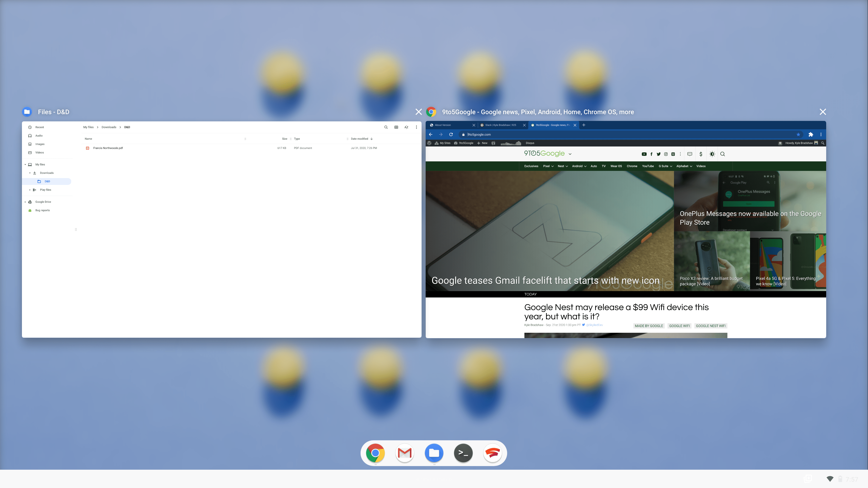Switch Files to grid view

point(396,127)
